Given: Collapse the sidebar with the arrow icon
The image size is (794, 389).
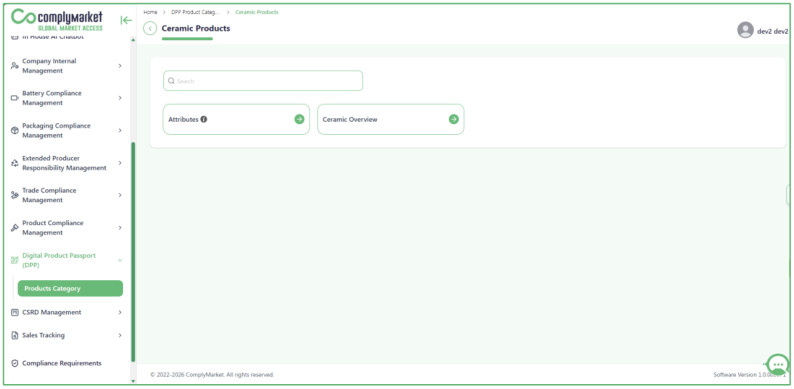Looking at the screenshot, I should click(x=126, y=20).
